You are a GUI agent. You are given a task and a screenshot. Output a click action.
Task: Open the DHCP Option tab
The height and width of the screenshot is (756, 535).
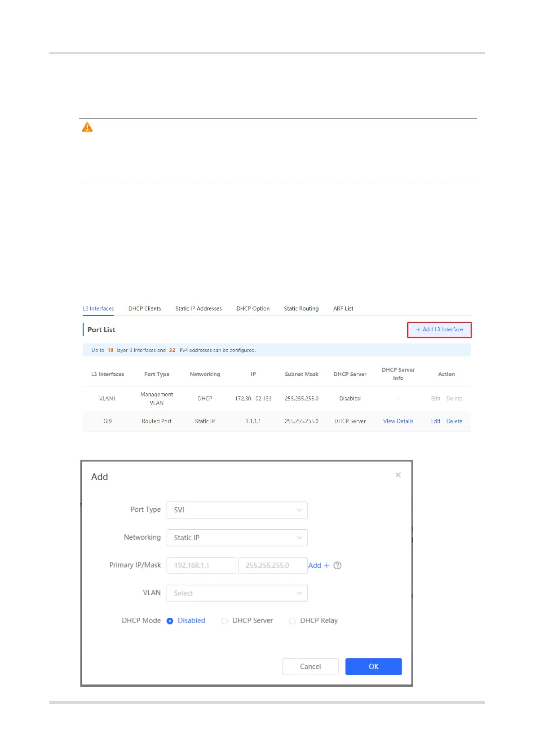(253, 308)
